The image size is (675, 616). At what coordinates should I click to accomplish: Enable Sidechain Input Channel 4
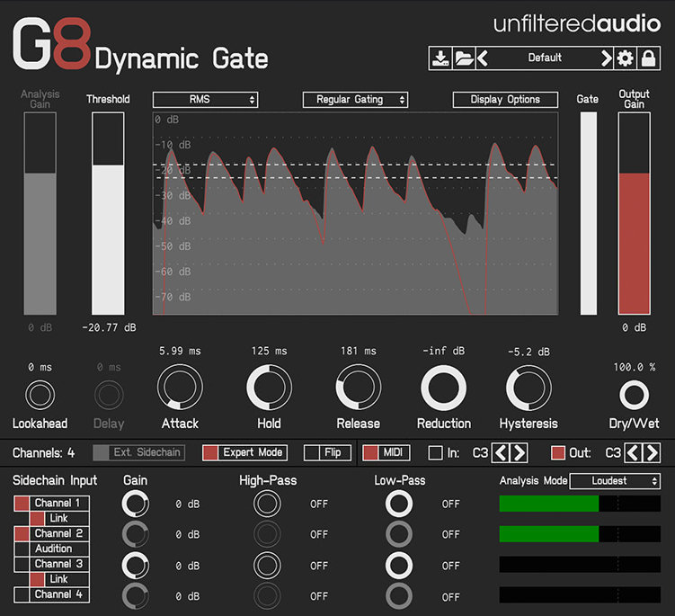pos(51,594)
